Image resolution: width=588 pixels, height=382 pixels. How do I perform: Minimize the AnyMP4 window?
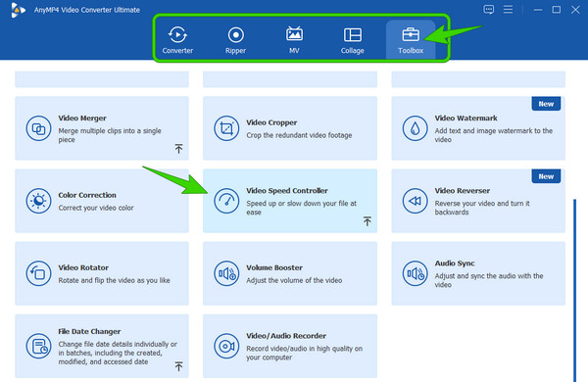click(x=538, y=10)
